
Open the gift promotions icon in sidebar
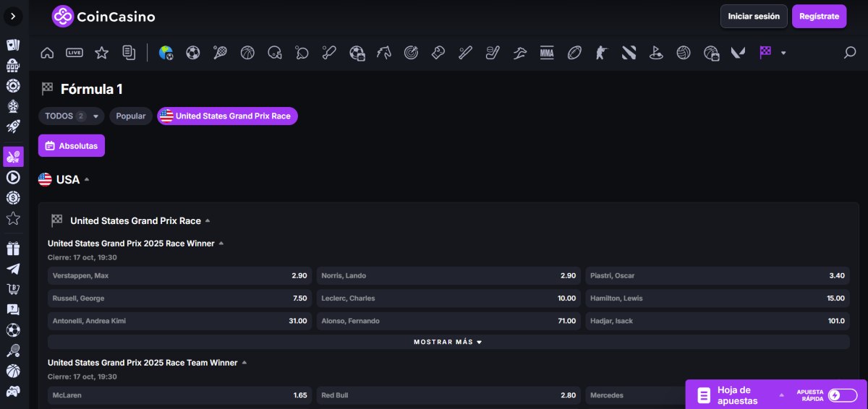point(13,249)
